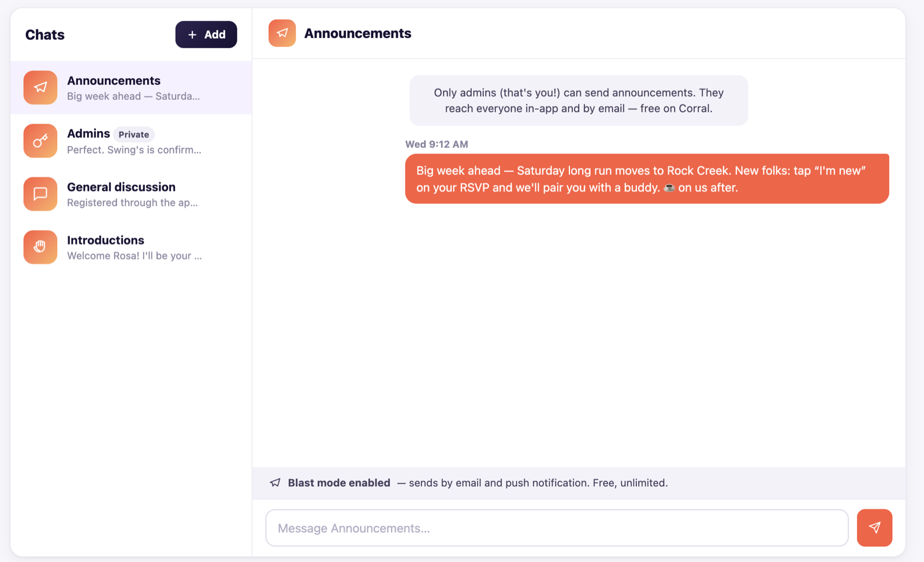Click the Private badge next to Admins

click(134, 135)
